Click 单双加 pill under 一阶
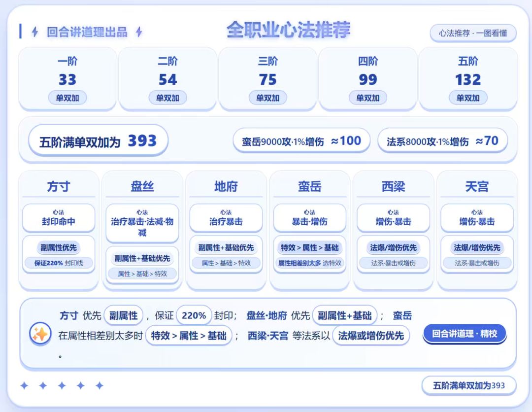This screenshot has width=532, height=412. (x=67, y=98)
